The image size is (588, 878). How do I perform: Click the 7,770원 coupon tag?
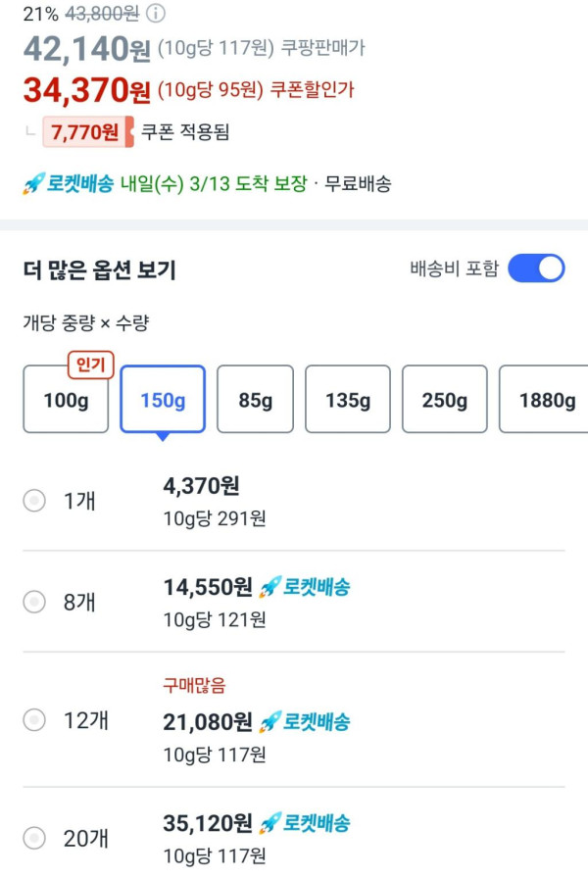coord(87,131)
